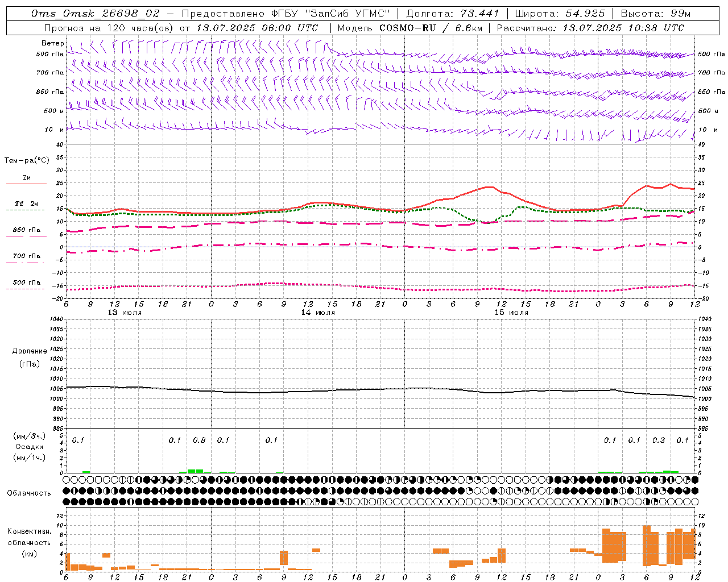This screenshot has height=582, width=728.
Task: Click the 0.8 precipitation value
Action: pos(199,440)
